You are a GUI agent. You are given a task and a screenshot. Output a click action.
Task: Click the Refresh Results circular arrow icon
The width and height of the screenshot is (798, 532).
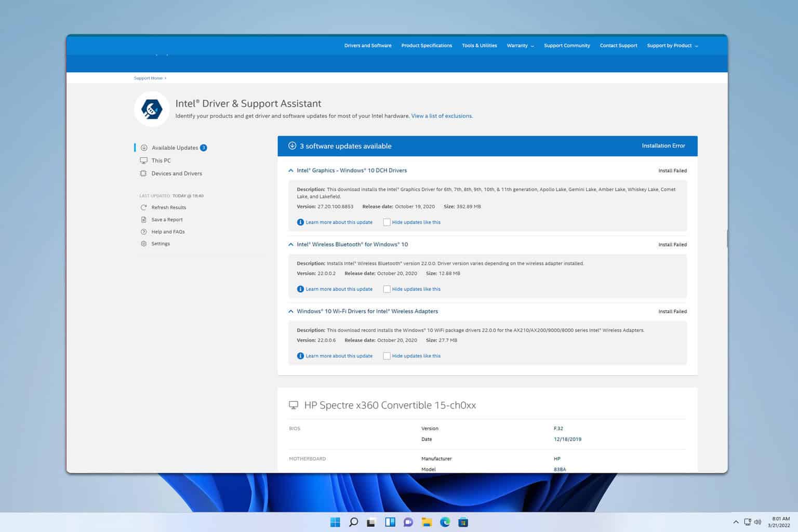144,207
